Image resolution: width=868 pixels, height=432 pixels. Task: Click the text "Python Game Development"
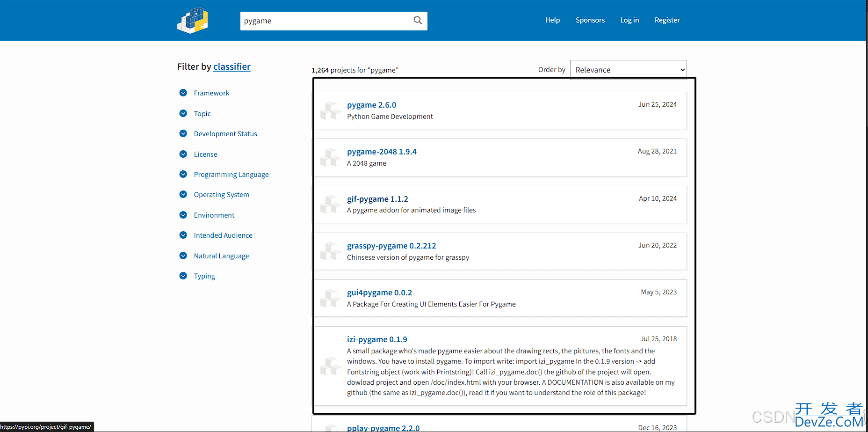point(390,117)
